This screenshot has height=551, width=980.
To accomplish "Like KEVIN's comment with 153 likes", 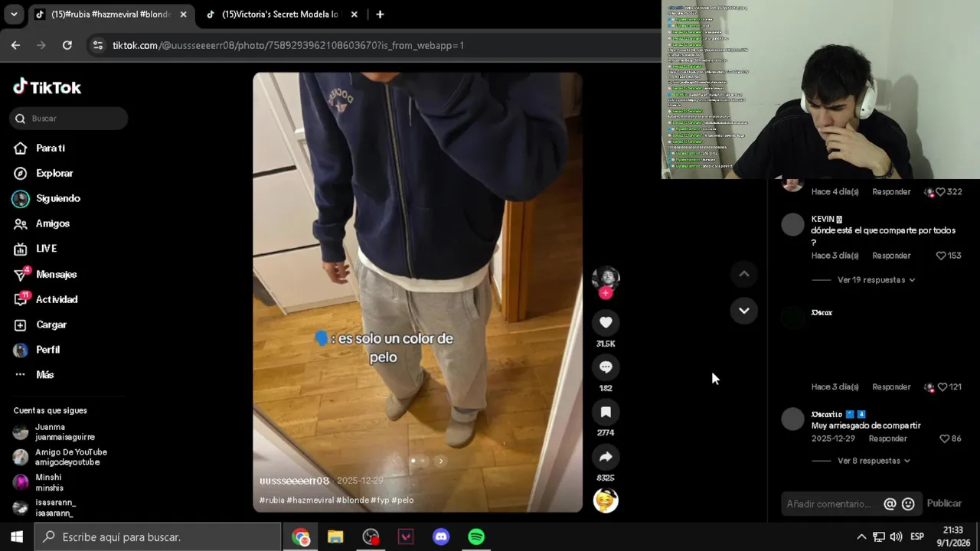I will tap(941, 256).
